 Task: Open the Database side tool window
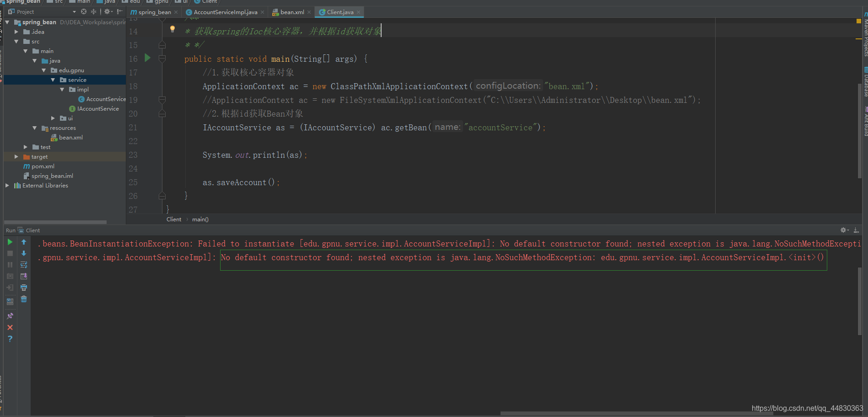click(865, 82)
